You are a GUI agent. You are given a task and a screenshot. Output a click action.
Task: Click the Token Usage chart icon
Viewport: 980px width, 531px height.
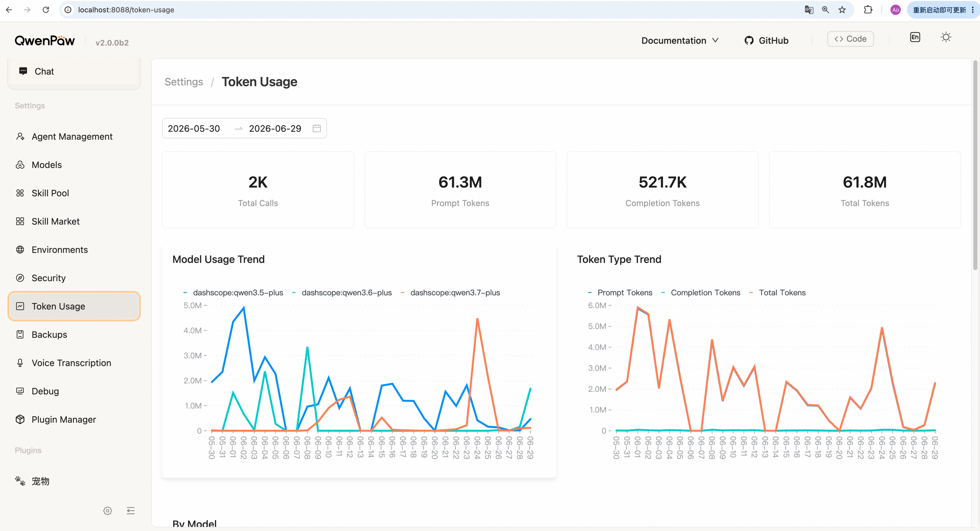20,306
